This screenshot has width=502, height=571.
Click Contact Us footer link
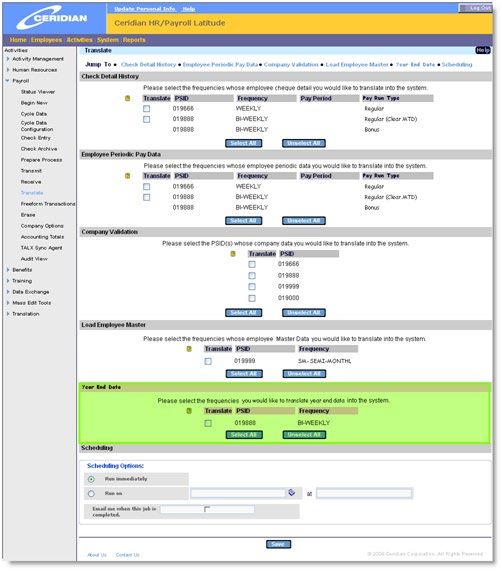point(128,555)
